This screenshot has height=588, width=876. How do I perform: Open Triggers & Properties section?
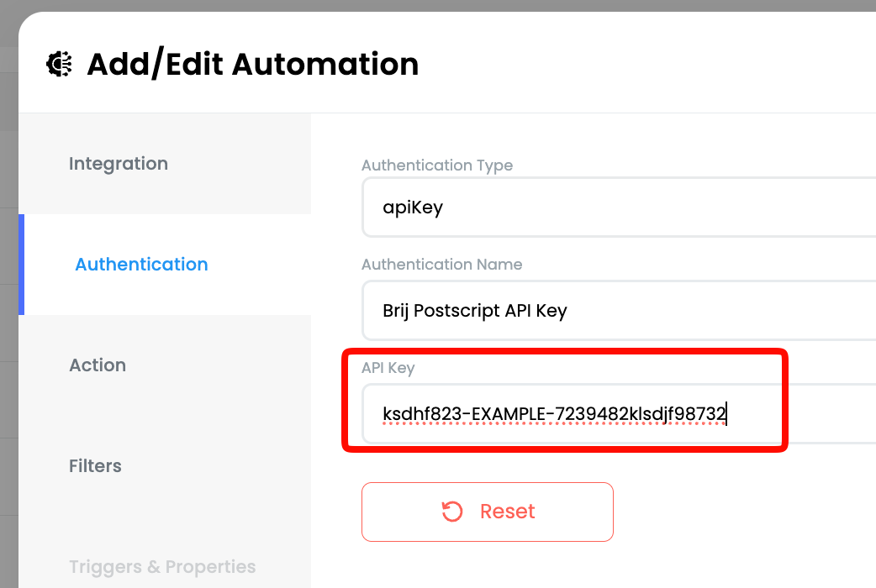point(162,567)
